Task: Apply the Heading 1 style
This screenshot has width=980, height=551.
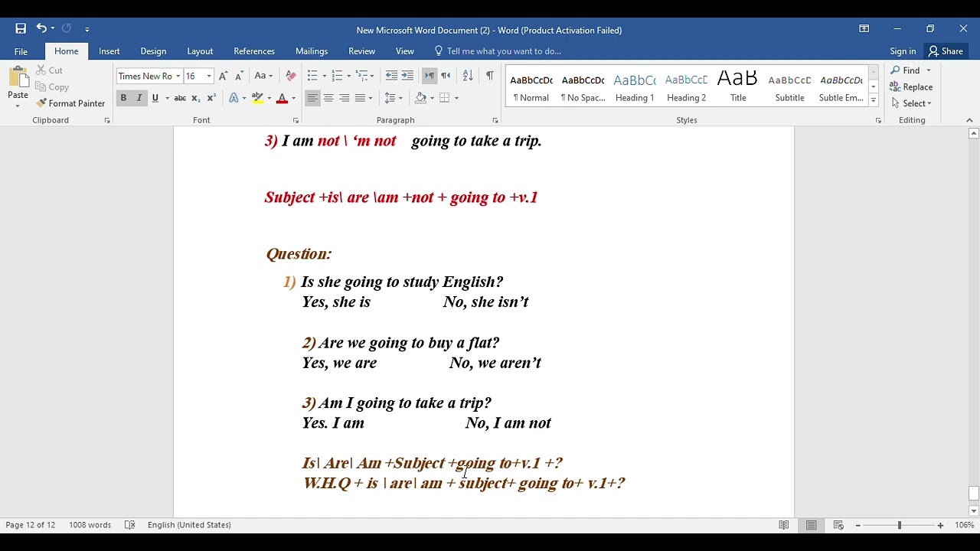Action: tap(635, 87)
